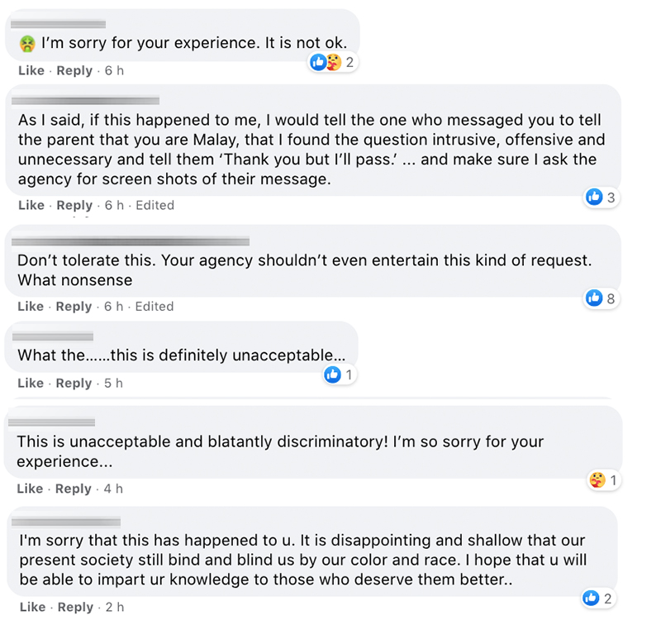661x644 pixels.
Task: Open the 8-likes reaction on 'Don't tolerate this'
Action: click(x=602, y=298)
